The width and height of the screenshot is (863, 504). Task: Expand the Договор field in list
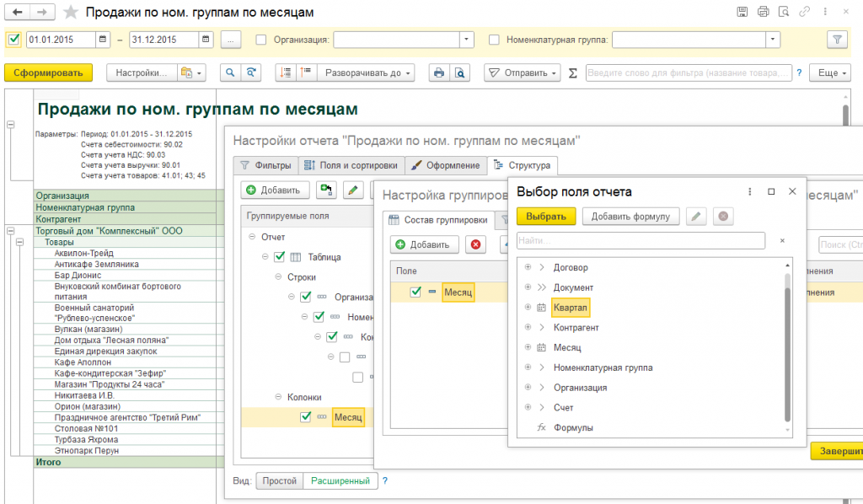528,267
